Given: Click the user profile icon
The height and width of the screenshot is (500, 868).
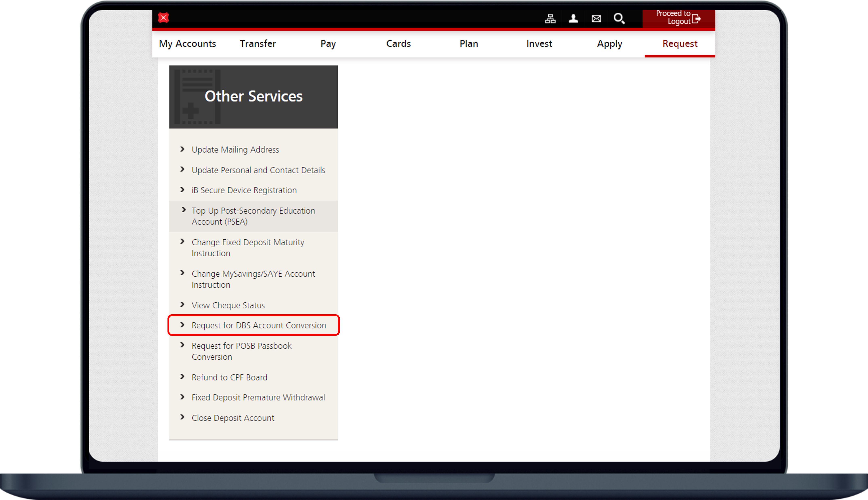Looking at the screenshot, I should tap(572, 17).
